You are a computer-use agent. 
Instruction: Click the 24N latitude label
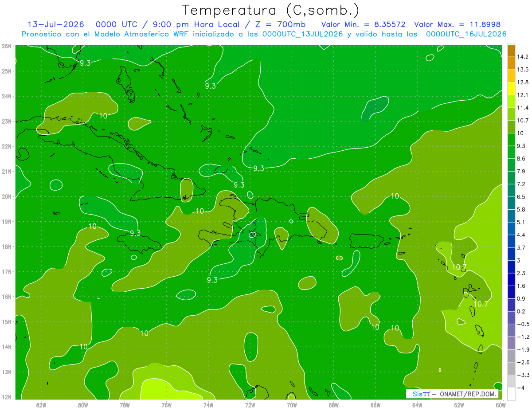pyautogui.click(x=7, y=96)
